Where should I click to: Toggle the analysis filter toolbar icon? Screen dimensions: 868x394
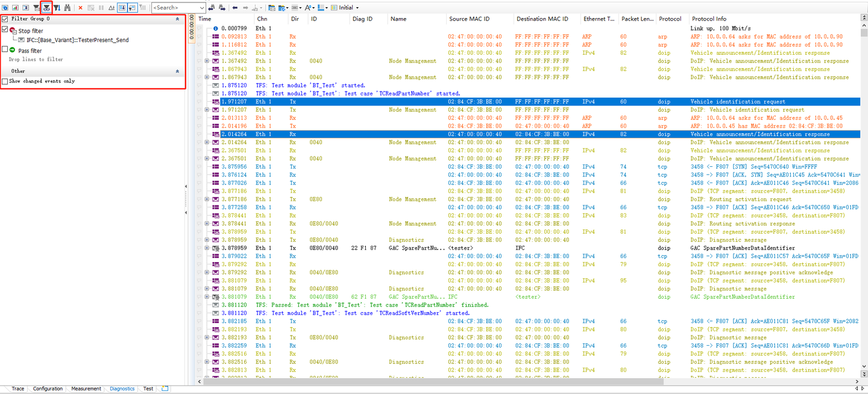(46, 7)
